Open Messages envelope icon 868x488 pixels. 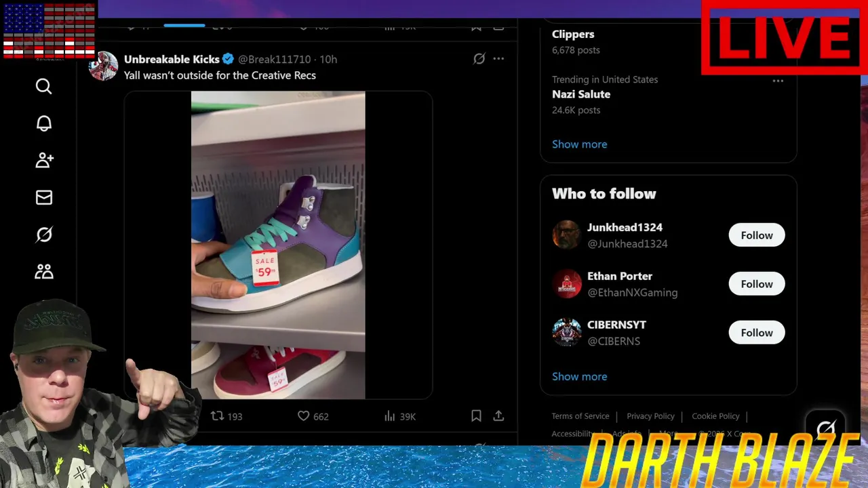pyautogui.click(x=44, y=197)
